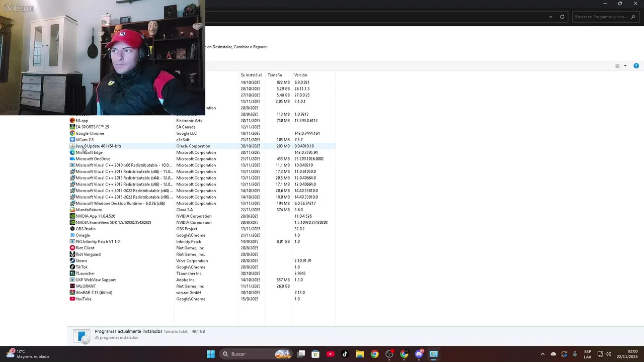The width and height of the screenshot is (644, 362).
Task: Open Task View from the taskbar
Action: 301,354
